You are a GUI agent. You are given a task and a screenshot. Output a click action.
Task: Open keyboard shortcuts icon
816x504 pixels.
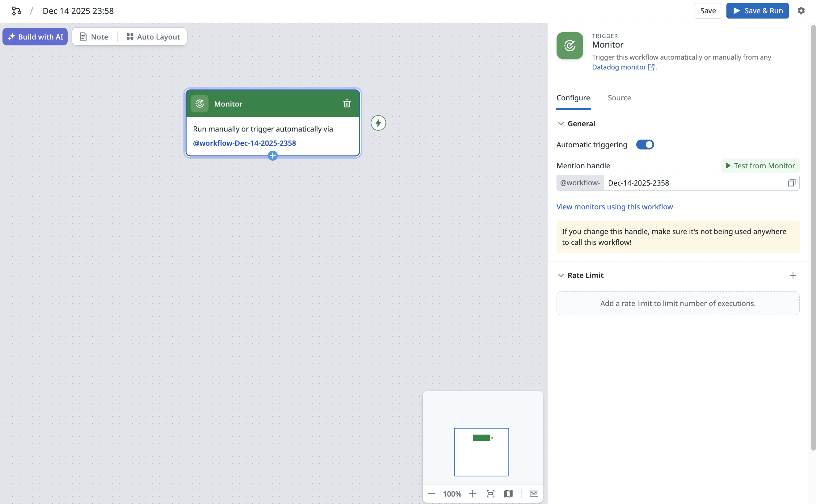534,494
